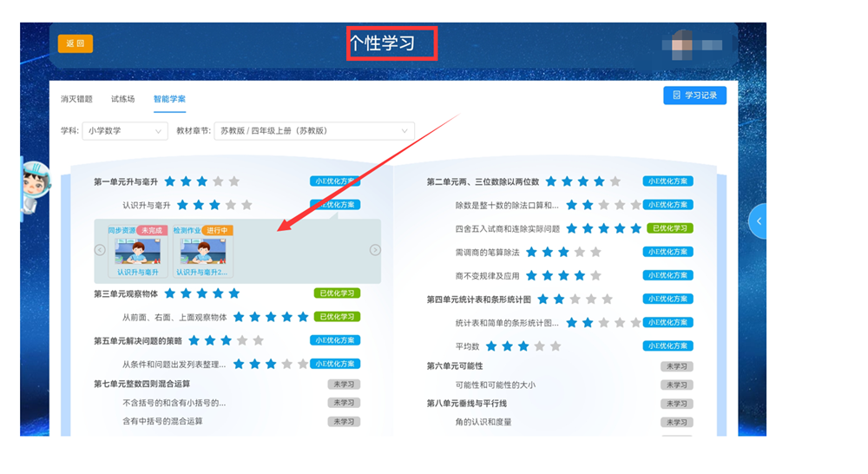Click 未学习 badge for 第六单元可能性
Viewport: 868px width, 474px height.
676,366
